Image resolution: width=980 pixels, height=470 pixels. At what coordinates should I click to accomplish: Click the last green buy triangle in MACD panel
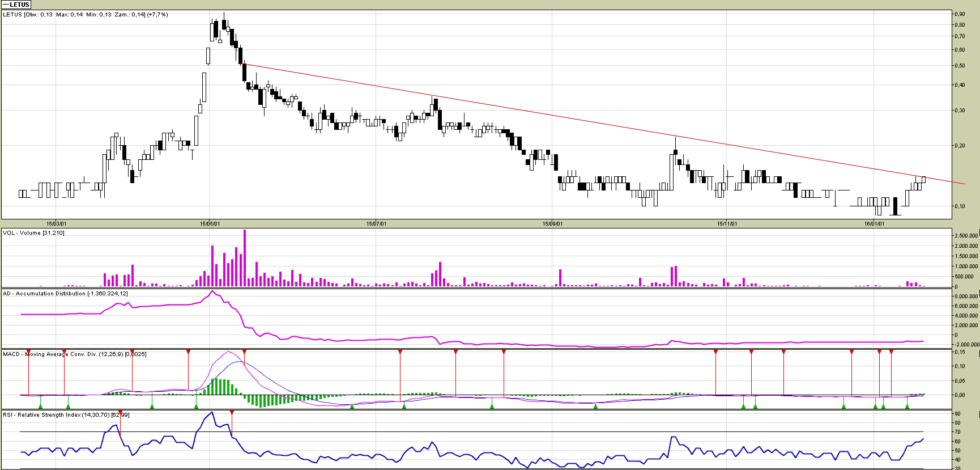(x=907, y=406)
